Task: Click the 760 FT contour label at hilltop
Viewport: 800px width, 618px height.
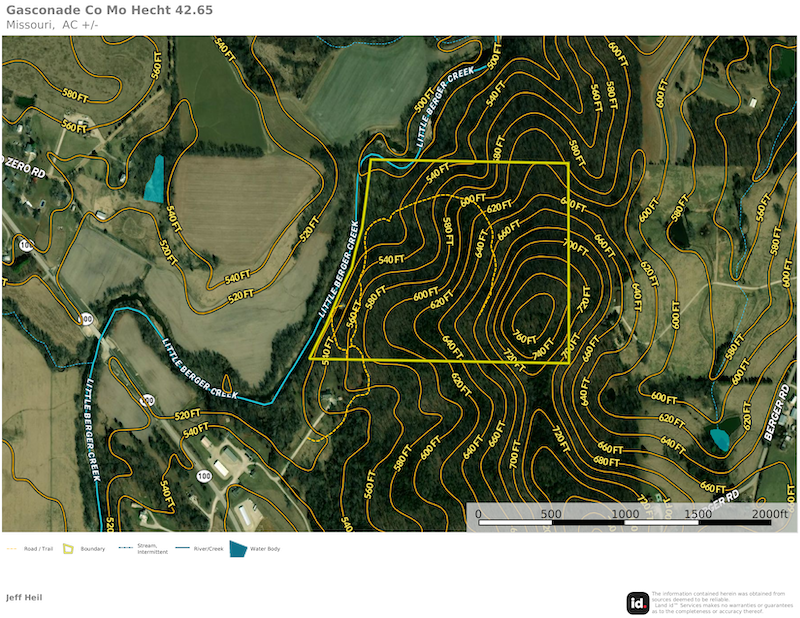Action: click(525, 334)
